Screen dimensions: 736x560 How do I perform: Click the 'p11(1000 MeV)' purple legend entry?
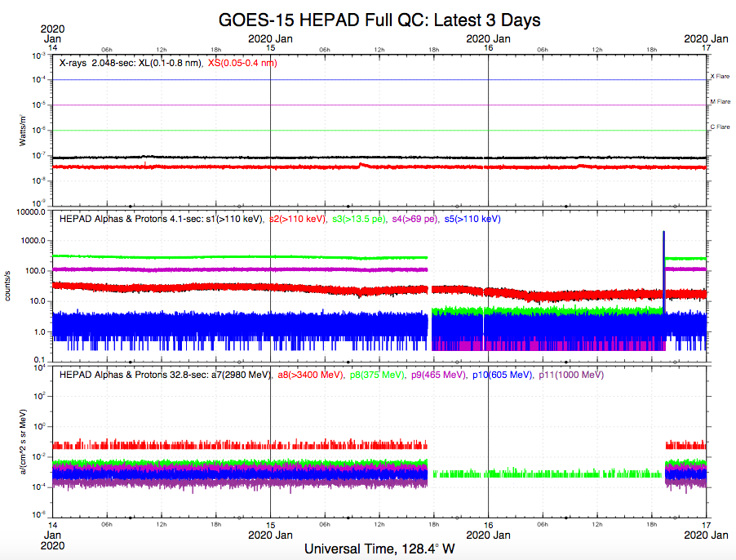pyautogui.click(x=571, y=375)
